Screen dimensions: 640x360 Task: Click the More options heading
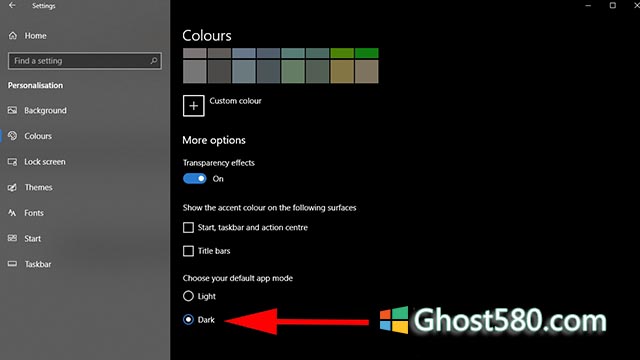(214, 140)
